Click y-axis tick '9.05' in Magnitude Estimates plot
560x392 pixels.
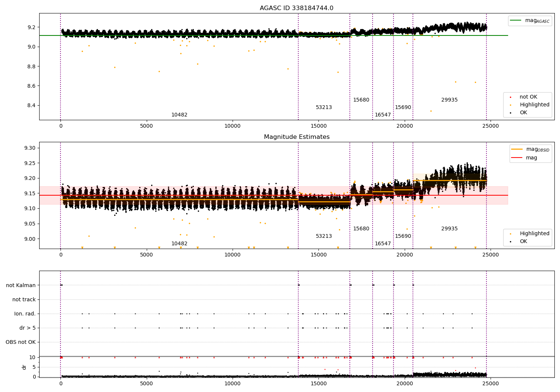pyautogui.click(x=29, y=224)
